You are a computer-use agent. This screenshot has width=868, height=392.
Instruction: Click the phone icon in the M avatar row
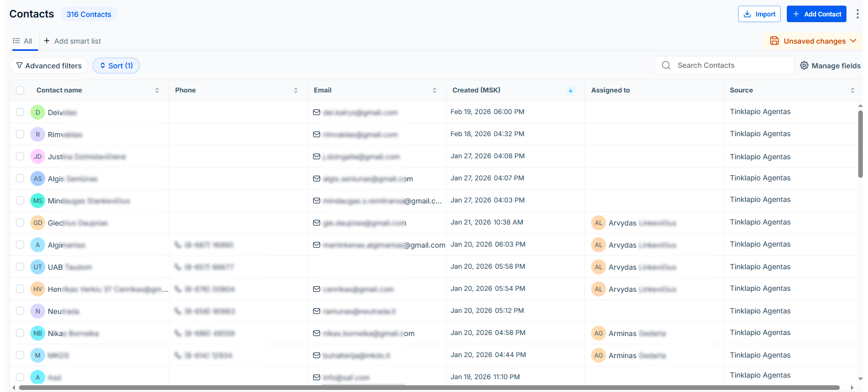tap(178, 356)
